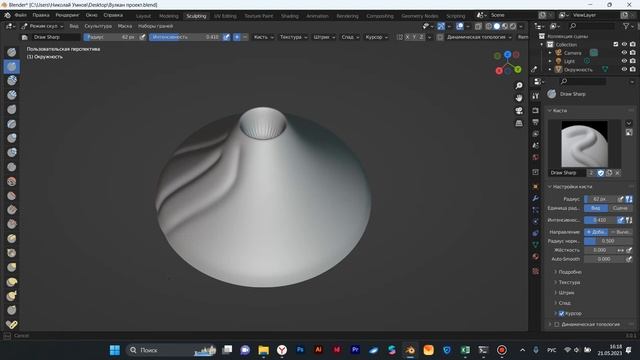Toggle radius pressure sensitivity in header
The width and height of the screenshot is (640, 360).
(x=142, y=37)
